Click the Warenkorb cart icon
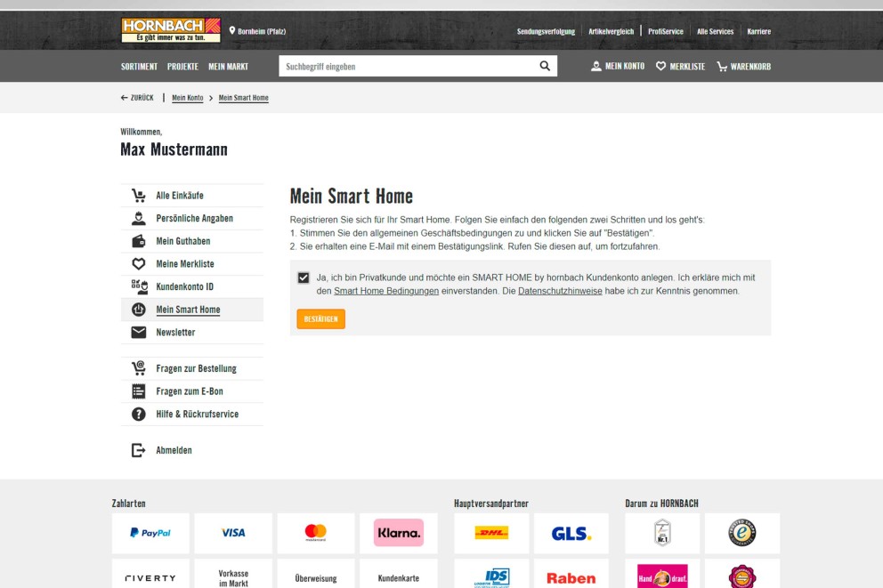 (722, 67)
